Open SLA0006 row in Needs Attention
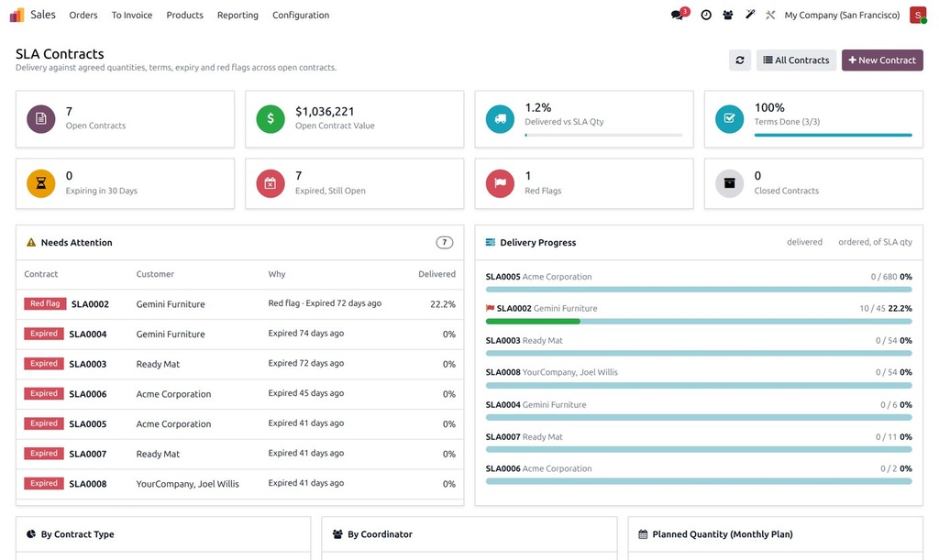This screenshot has width=939, height=560. tap(239, 394)
